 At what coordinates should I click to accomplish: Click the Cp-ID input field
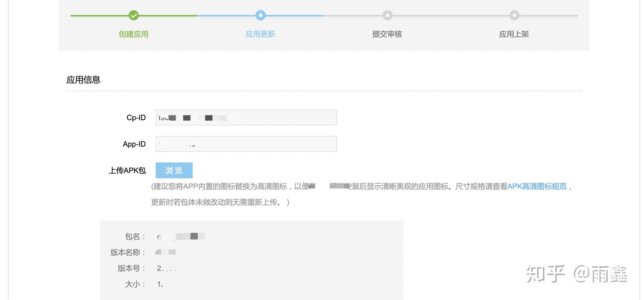click(246, 118)
